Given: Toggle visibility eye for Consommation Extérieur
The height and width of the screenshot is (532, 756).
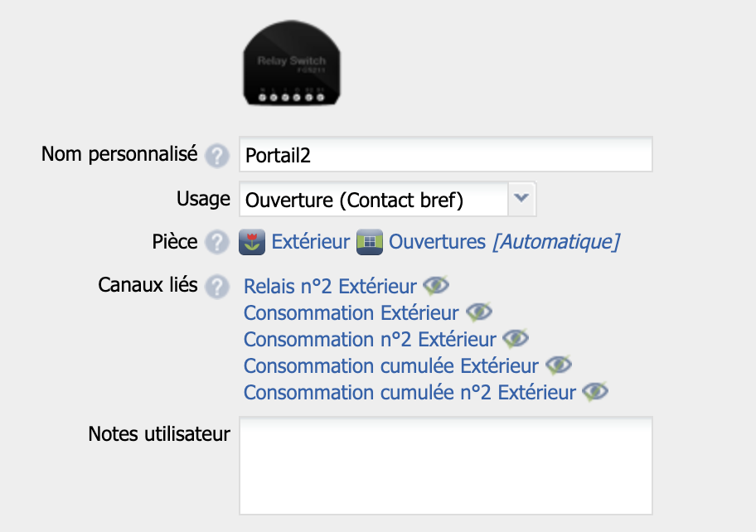Looking at the screenshot, I should [x=479, y=312].
